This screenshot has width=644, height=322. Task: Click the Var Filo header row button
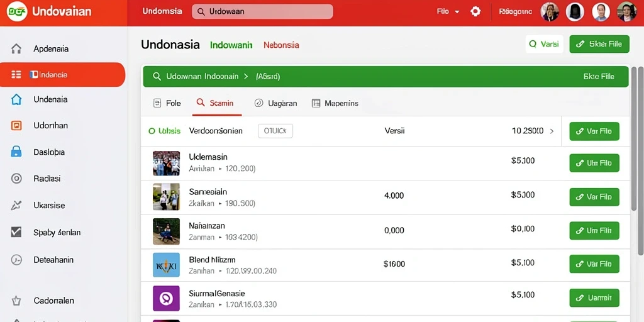tap(594, 131)
